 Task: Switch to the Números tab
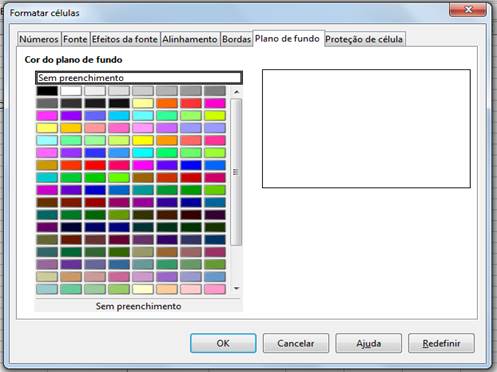pyautogui.click(x=39, y=39)
